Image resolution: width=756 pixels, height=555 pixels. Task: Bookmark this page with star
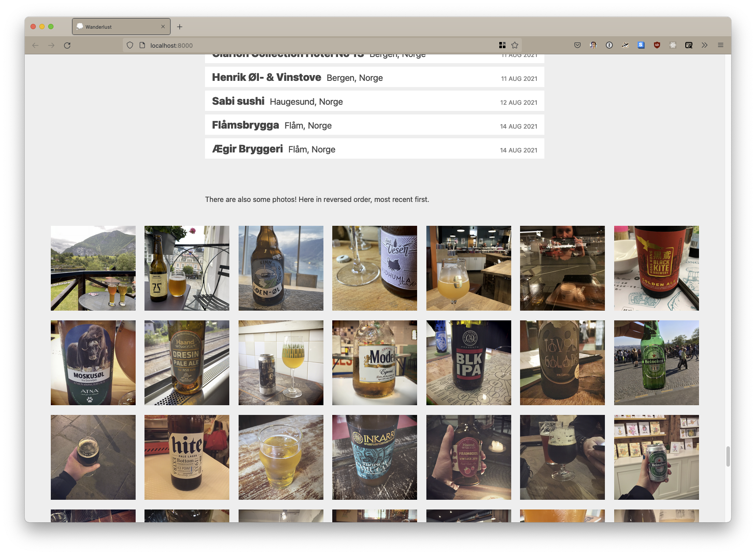(515, 45)
